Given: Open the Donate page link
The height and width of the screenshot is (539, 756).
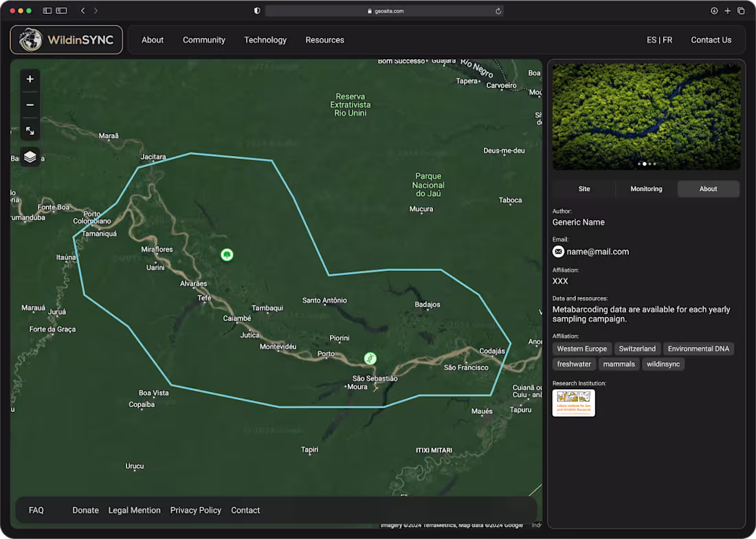Looking at the screenshot, I should click(x=85, y=510).
